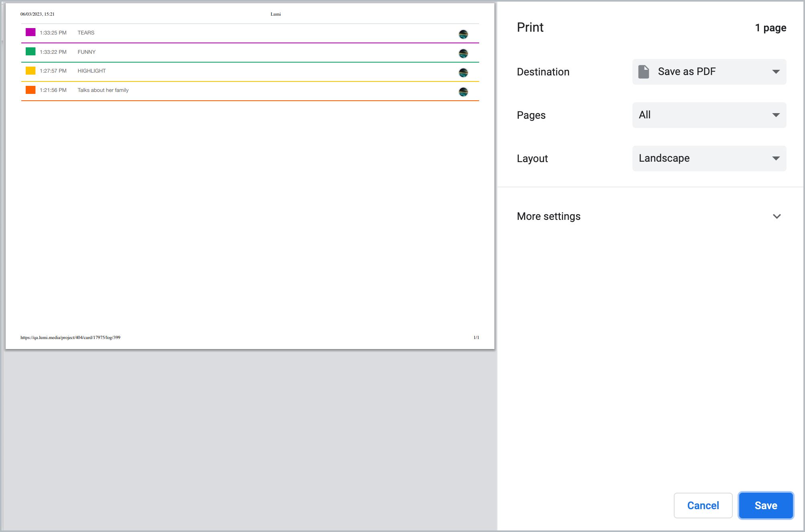This screenshot has height=532, width=805.
Task: Click the avatar icon in TEARS row
Action: point(463,34)
